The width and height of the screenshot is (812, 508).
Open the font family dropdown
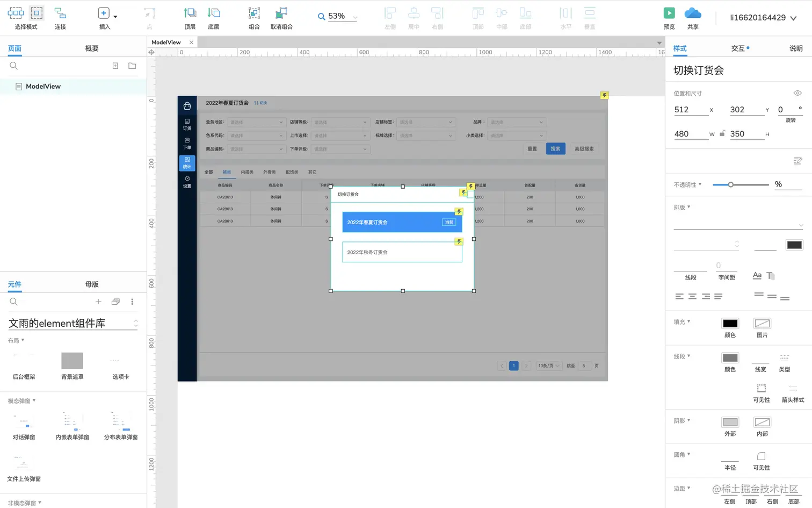[738, 224]
